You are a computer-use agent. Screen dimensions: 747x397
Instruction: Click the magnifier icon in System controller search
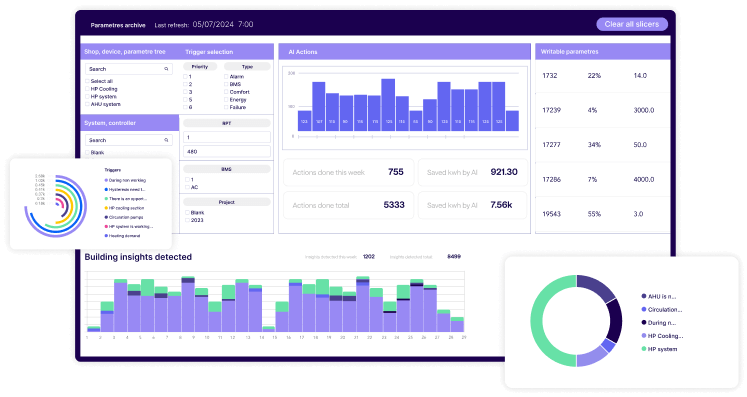166,140
